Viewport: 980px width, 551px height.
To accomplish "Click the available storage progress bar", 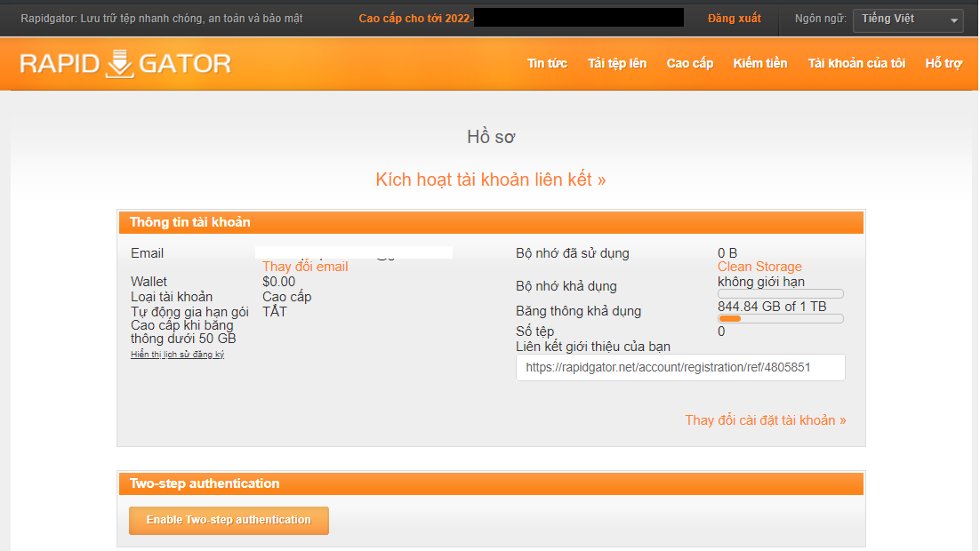I will [x=781, y=293].
